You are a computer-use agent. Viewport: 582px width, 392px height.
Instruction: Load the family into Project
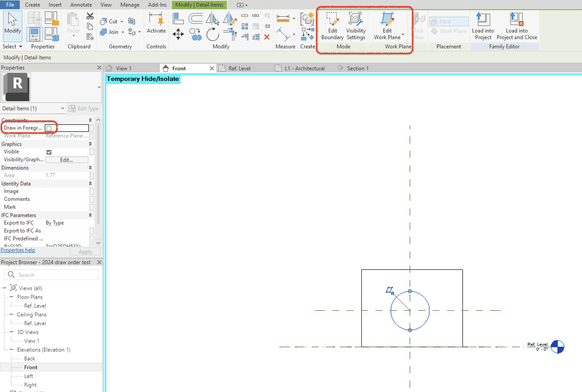point(482,25)
